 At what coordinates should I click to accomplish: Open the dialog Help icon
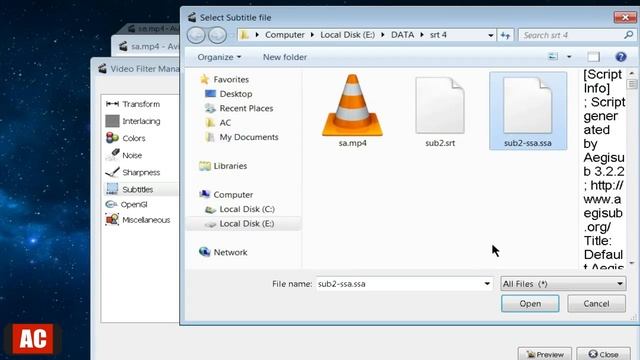[x=621, y=57]
